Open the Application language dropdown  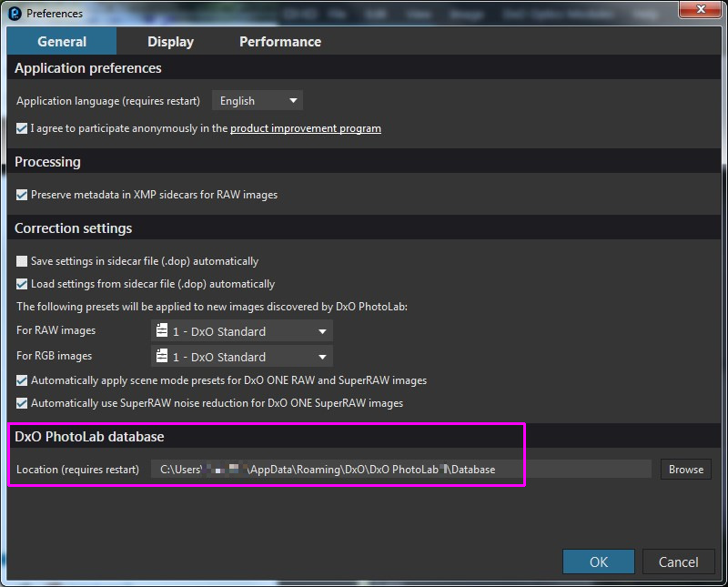tap(258, 100)
